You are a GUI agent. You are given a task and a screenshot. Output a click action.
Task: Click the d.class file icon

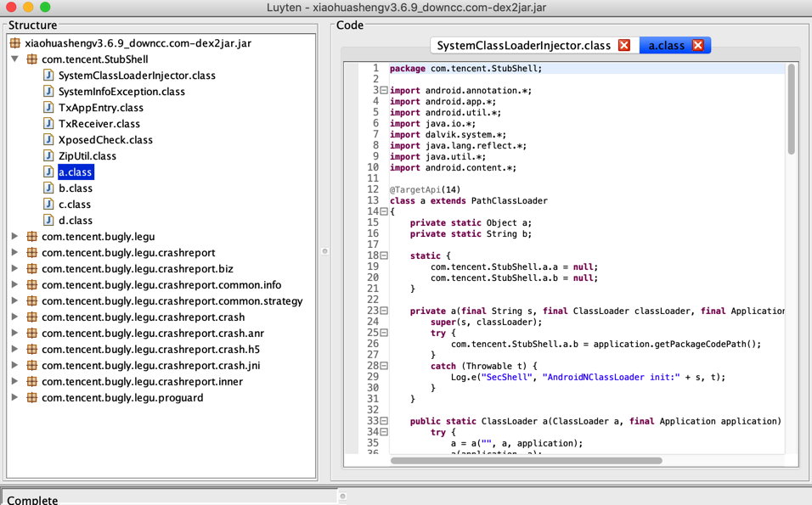pos(48,220)
